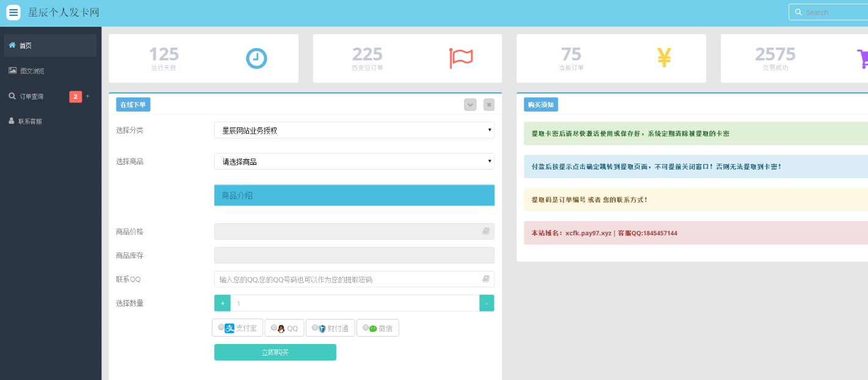Click the green notice about 提取卡密后
Image resolution: width=868 pixels, height=380 pixels.
[x=696, y=133]
